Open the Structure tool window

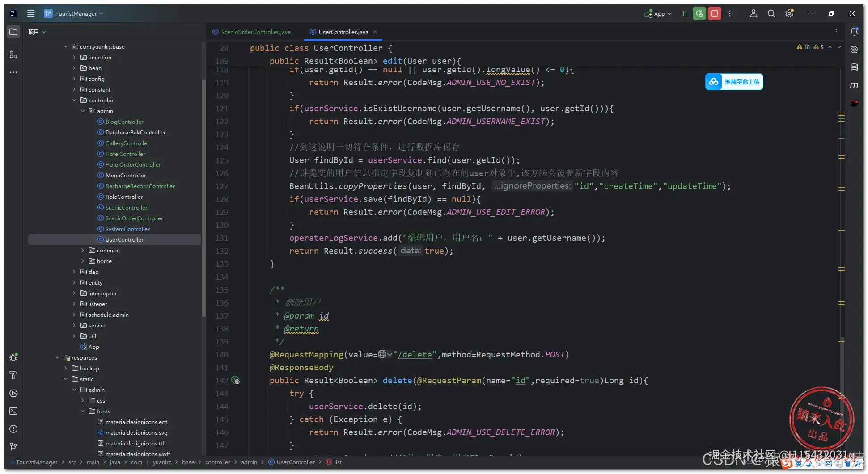pyautogui.click(x=13, y=55)
